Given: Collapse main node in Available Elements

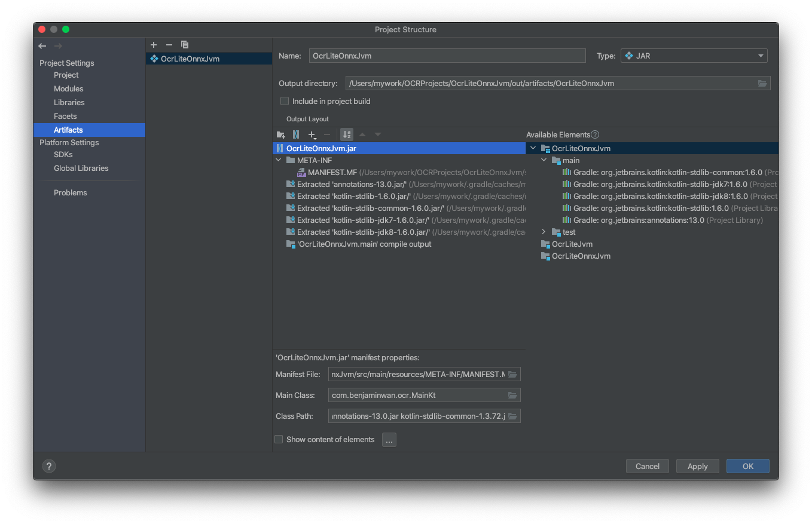Looking at the screenshot, I should pos(544,160).
